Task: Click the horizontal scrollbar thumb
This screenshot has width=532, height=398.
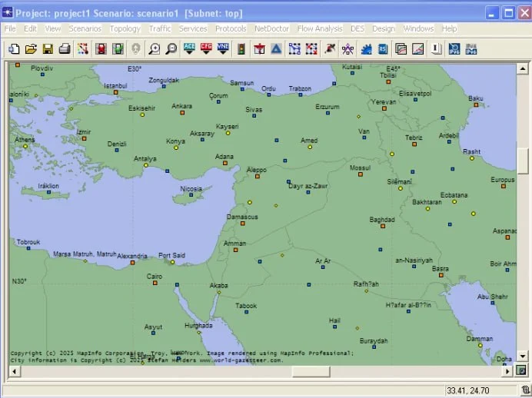Action: [311, 371]
